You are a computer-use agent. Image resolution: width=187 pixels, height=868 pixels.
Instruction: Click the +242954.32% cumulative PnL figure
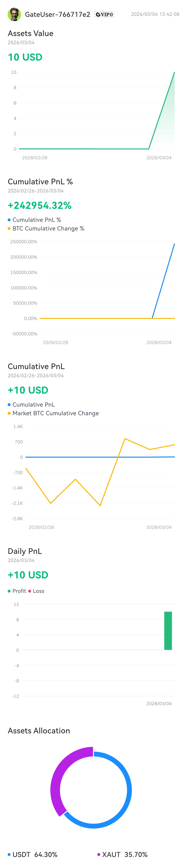pos(40,206)
